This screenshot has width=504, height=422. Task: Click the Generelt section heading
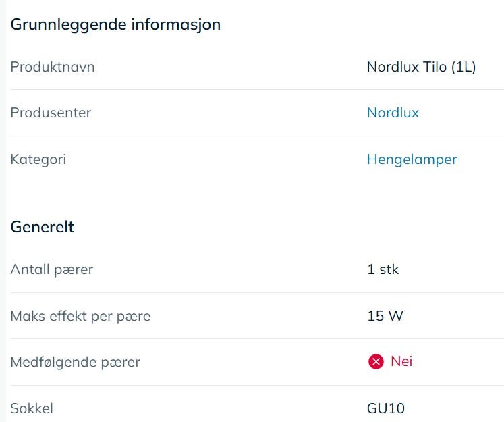pyautogui.click(x=42, y=227)
